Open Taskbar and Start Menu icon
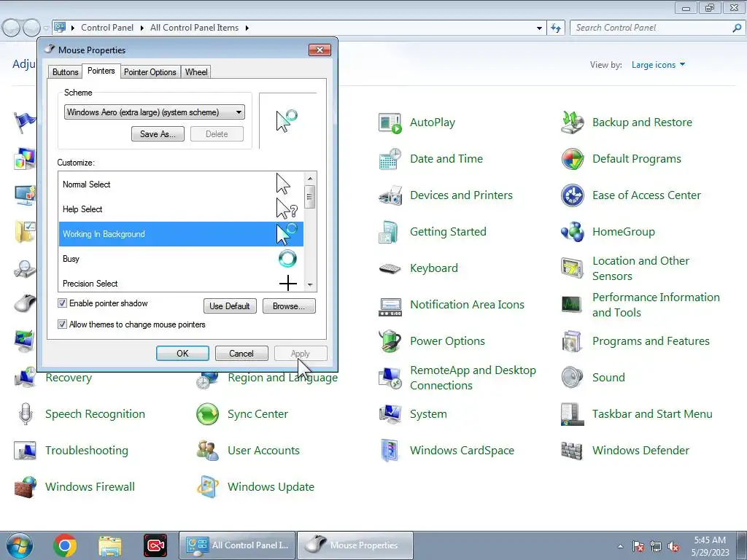Viewport: 747px width, 560px height. tap(572, 414)
